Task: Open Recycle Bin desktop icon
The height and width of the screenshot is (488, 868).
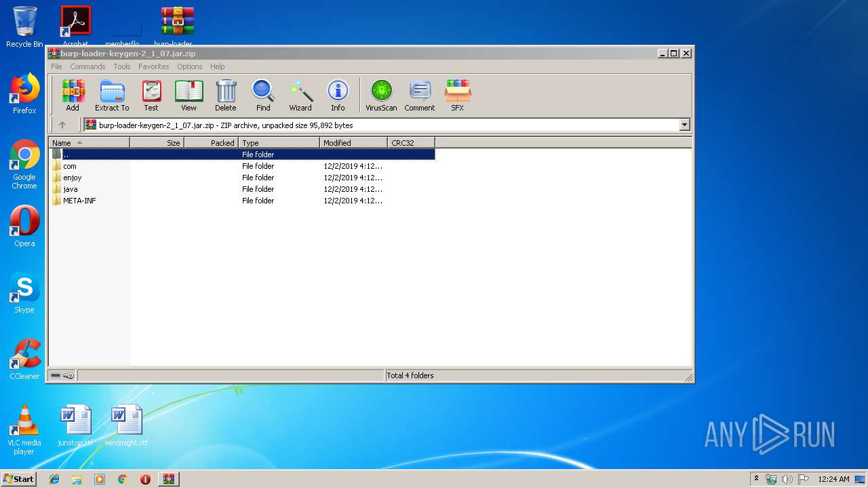Action: pyautogui.click(x=24, y=27)
